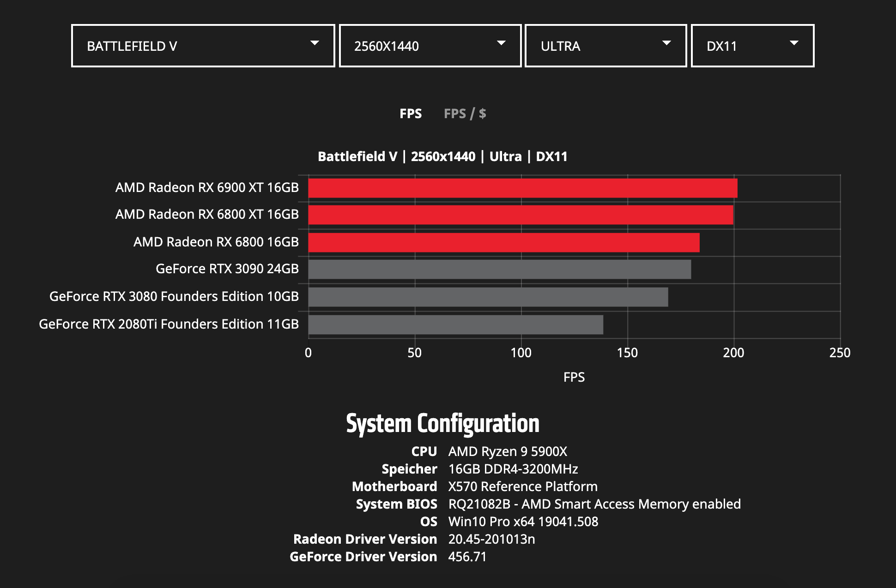Click the RTX 3080 Founders Edition bar
This screenshot has width=896, height=588.
pos(488,297)
